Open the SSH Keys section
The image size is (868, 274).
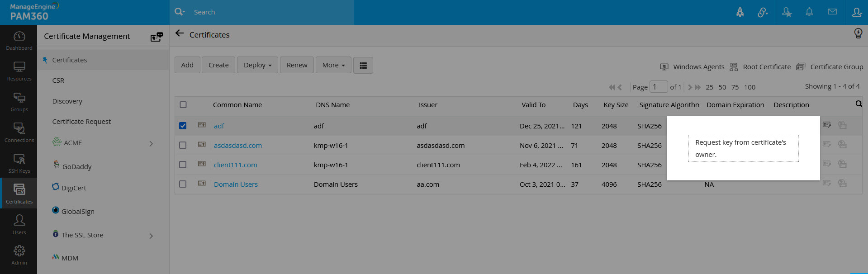[19, 163]
